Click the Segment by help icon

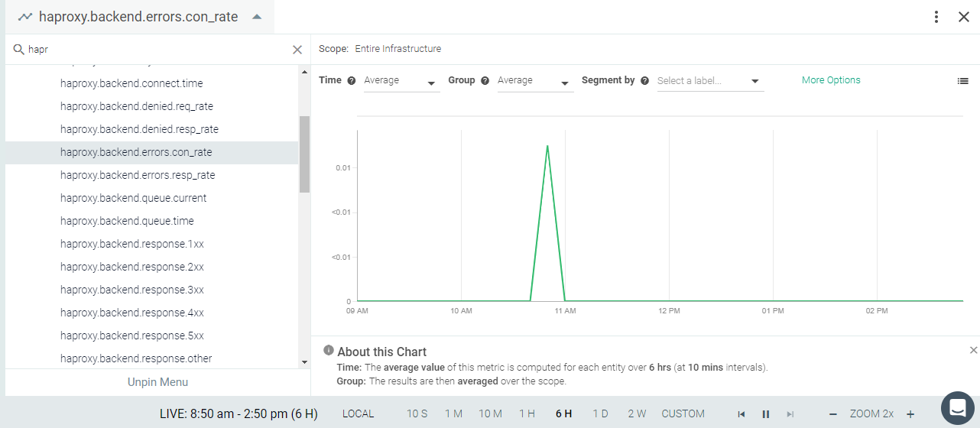click(644, 80)
